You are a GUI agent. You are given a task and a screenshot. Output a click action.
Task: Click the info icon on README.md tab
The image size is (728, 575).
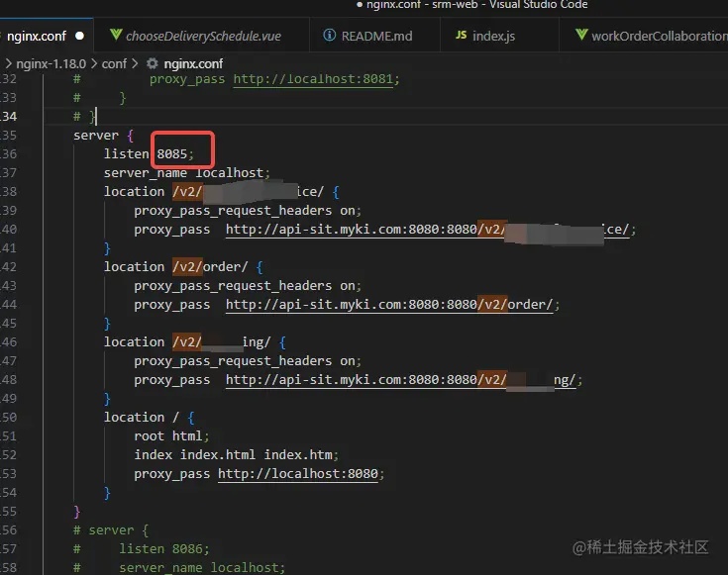pyautogui.click(x=329, y=36)
